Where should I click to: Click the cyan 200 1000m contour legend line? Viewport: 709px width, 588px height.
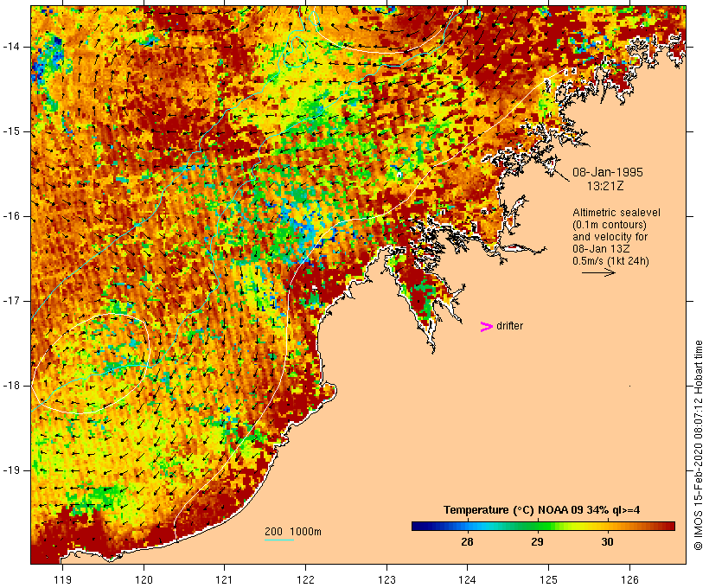coord(279,540)
